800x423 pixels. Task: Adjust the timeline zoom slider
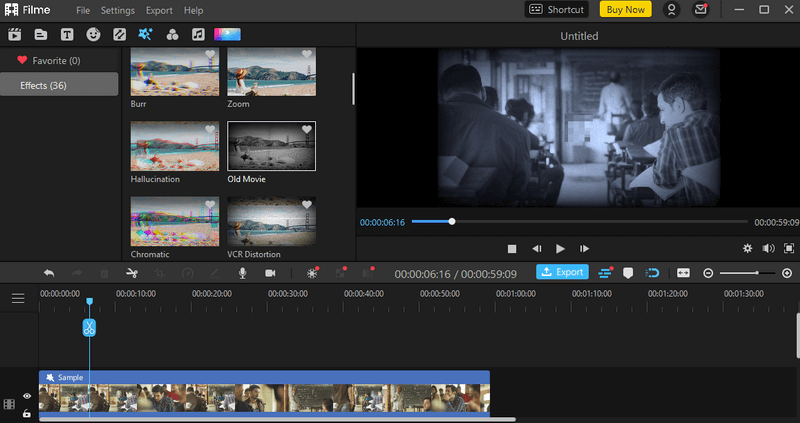coord(747,273)
